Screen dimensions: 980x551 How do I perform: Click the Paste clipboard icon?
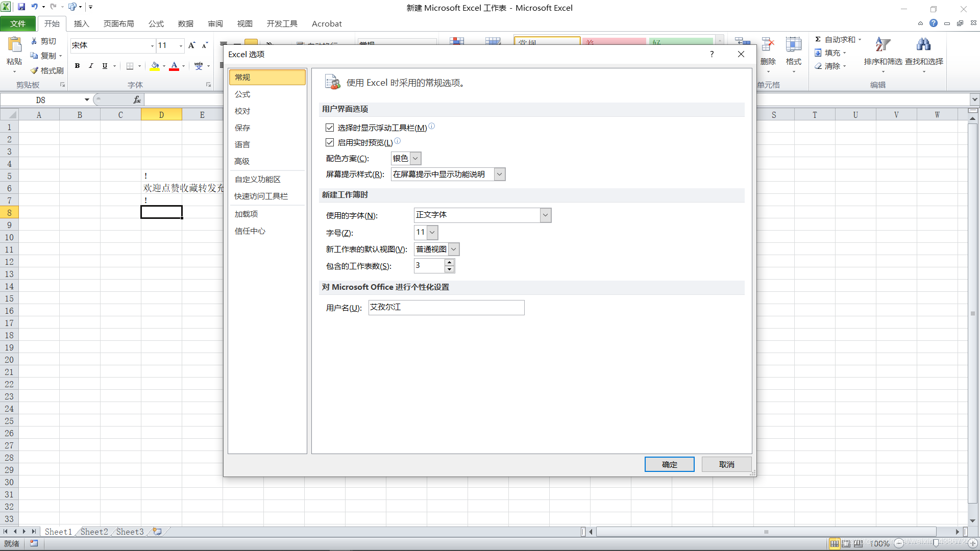pos(14,45)
